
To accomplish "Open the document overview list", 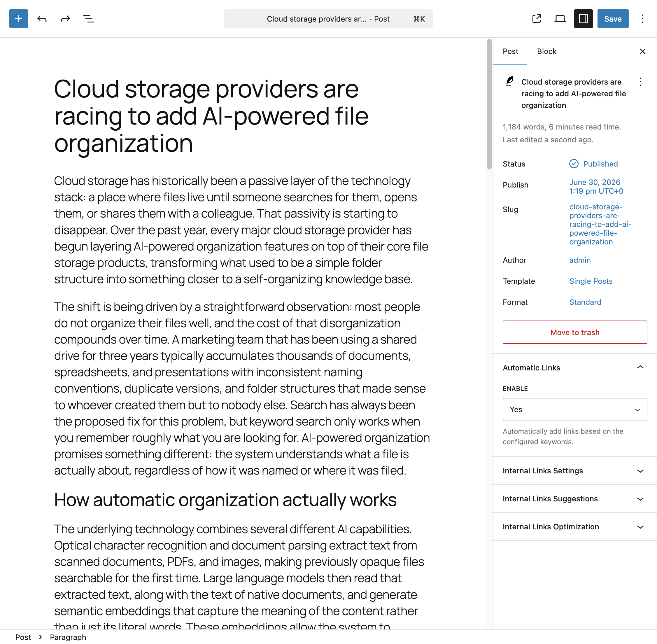I will click(89, 19).
